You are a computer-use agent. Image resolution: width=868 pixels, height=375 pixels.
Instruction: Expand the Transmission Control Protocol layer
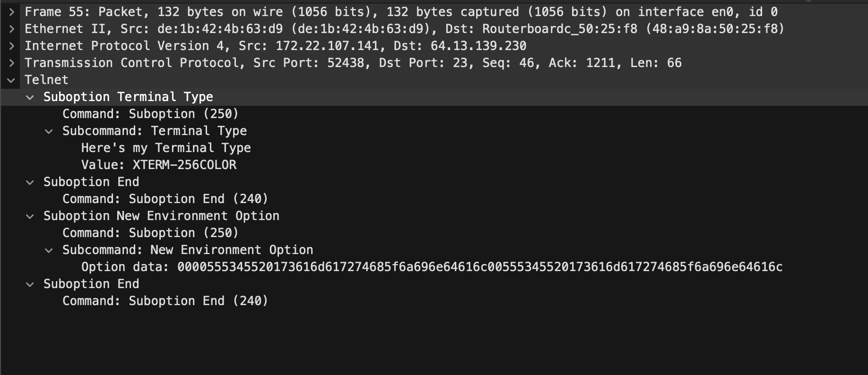(x=12, y=63)
